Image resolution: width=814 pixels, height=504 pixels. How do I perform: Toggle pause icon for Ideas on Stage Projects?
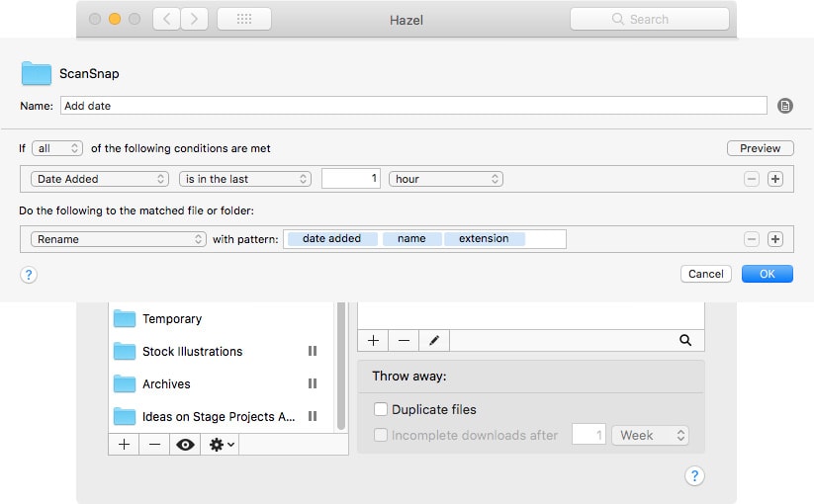coord(313,416)
